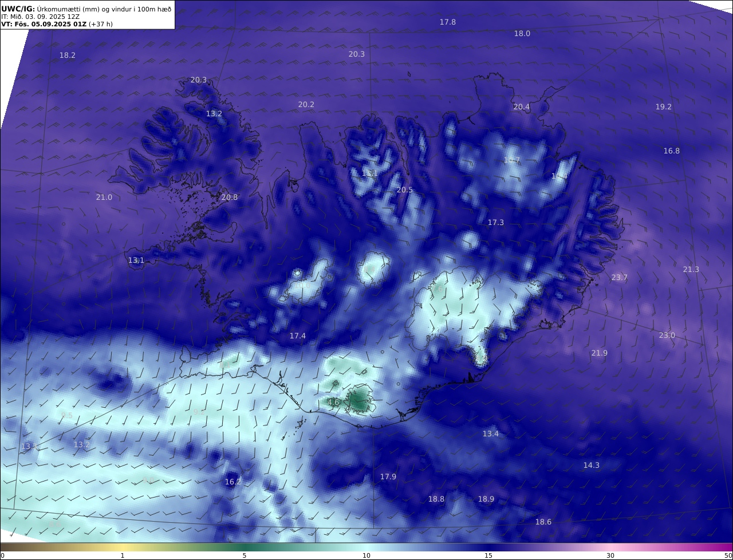This screenshot has width=733, height=560.
Task: Click the 19.2 value label
Action: point(664,107)
